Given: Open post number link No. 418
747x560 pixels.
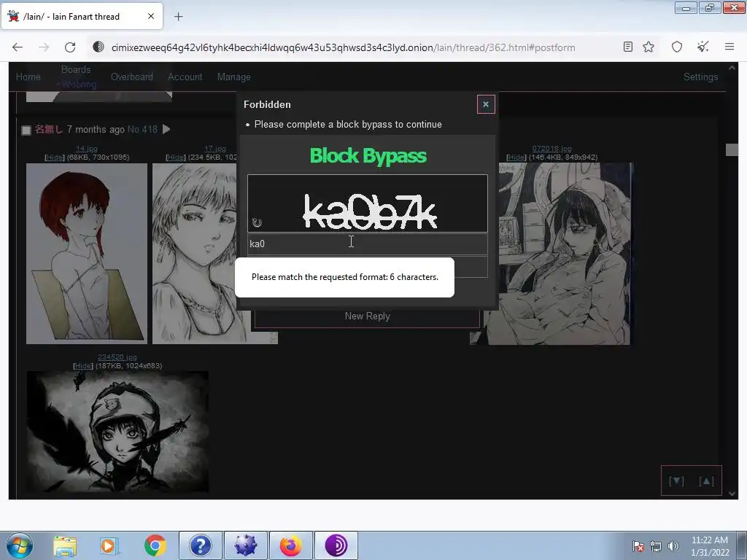Looking at the screenshot, I should [142, 130].
